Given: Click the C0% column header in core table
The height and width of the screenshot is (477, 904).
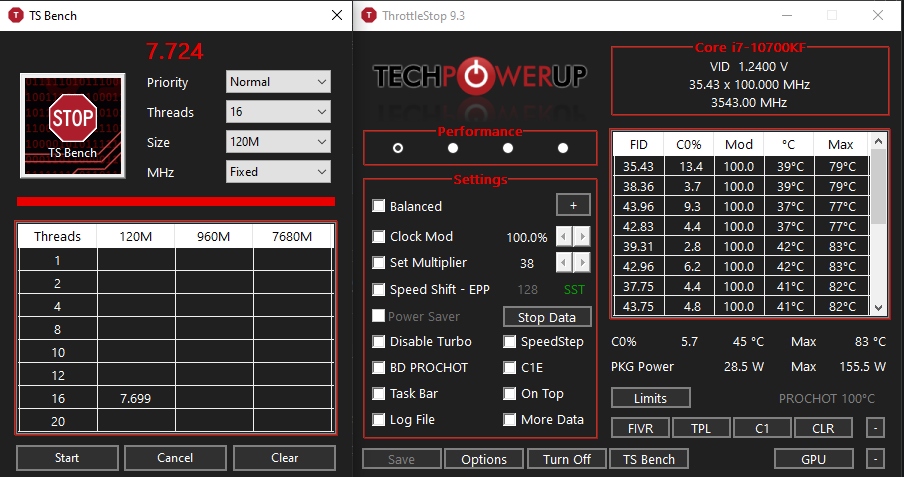Looking at the screenshot, I should pyautogui.click(x=689, y=145).
